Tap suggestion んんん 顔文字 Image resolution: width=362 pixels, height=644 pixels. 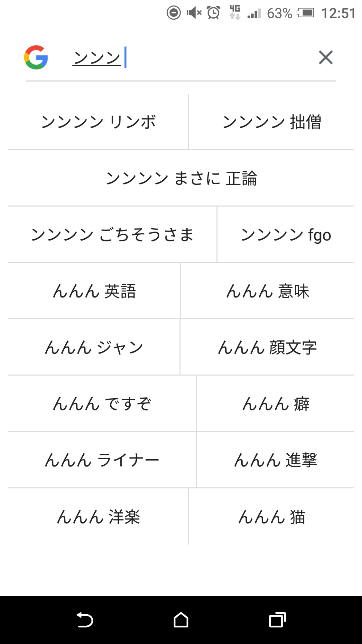point(267,347)
